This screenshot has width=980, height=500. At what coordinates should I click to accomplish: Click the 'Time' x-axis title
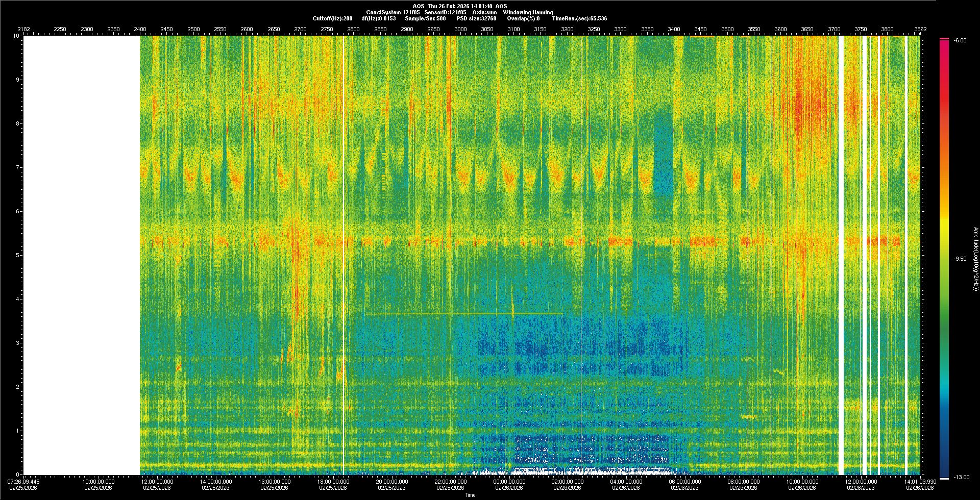[470, 495]
